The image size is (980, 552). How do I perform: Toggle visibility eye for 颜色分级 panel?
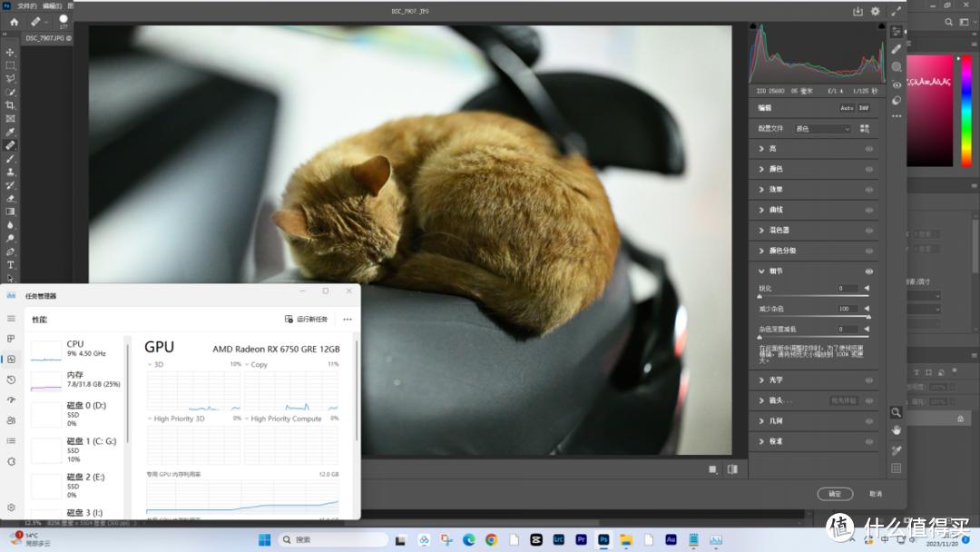pos(868,251)
